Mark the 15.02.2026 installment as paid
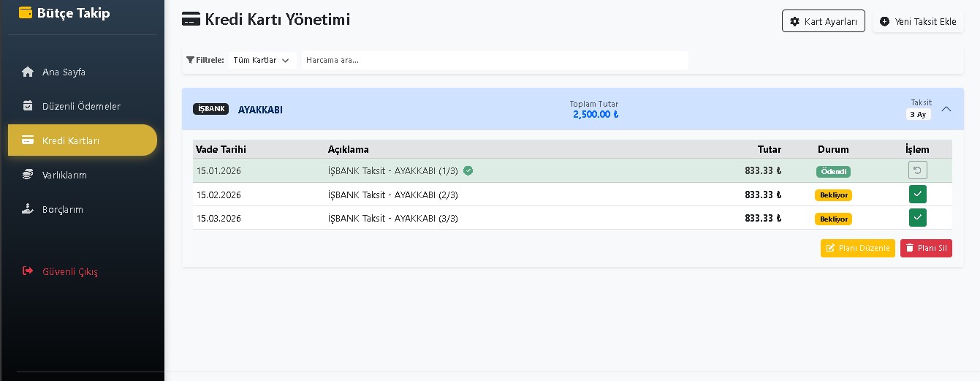Viewport: 980px width, 381px height. (x=918, y=195)
